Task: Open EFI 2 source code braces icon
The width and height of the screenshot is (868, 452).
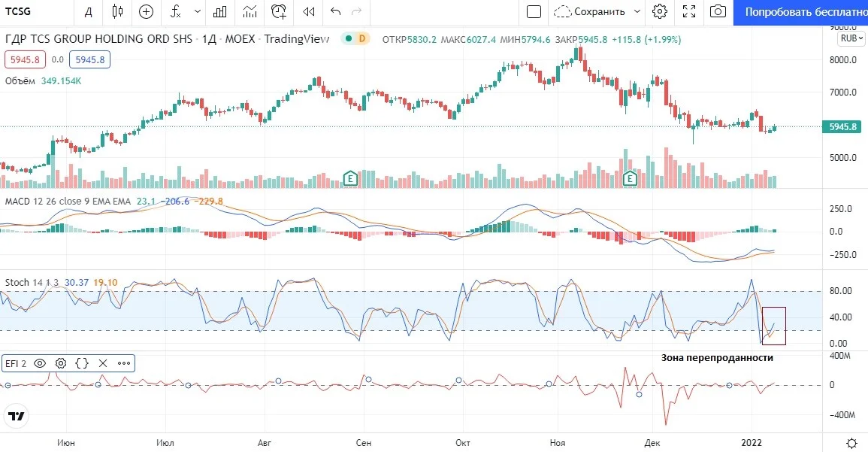Action: [82, 363]
